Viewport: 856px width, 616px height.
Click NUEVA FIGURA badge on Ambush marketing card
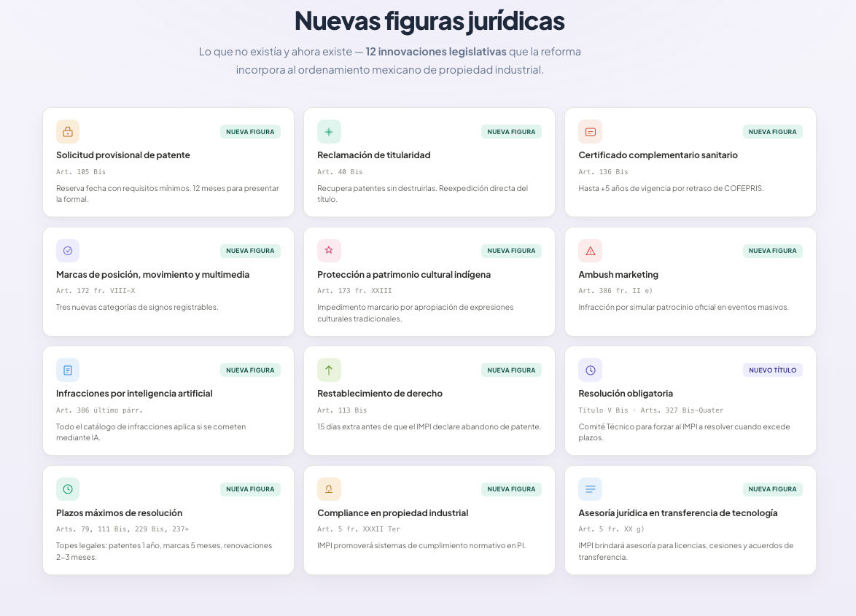click(772, 251)
